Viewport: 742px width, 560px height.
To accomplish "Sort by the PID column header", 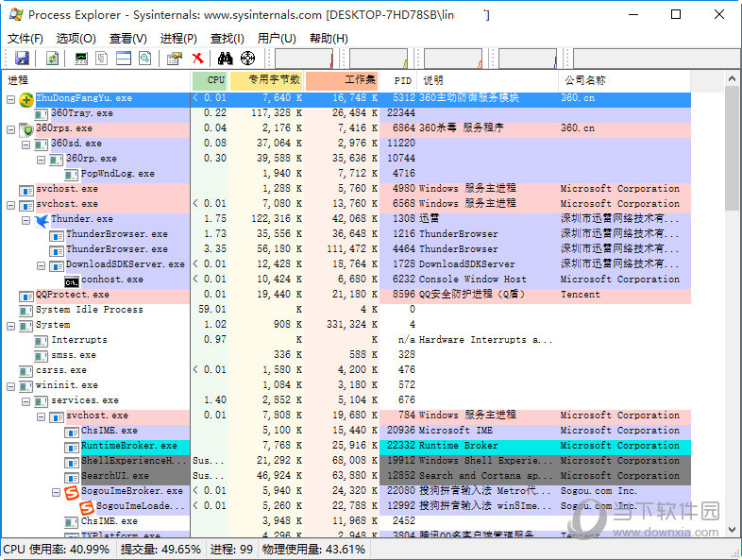I will pos(398,80).
